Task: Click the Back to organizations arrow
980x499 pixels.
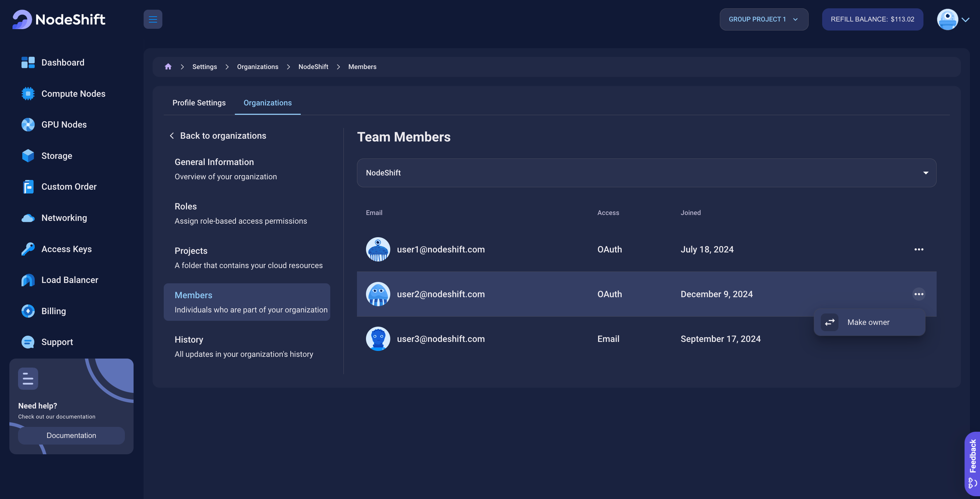Action: coord(172,136)
